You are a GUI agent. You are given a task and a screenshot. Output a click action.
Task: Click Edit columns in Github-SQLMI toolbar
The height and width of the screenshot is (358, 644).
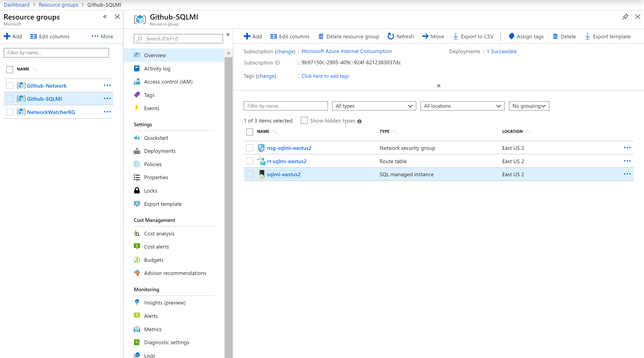point(290,36)
